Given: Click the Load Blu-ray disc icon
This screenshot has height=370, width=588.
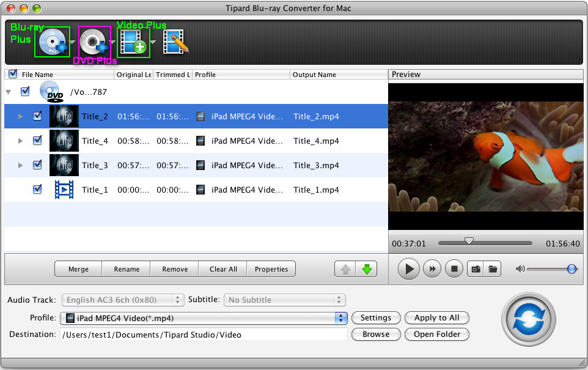Looking at the screenshot, I should click(53, 42).
